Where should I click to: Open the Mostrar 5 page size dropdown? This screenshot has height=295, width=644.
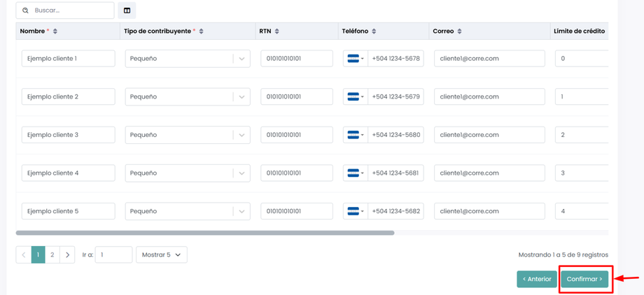click(x=161, y=255)
